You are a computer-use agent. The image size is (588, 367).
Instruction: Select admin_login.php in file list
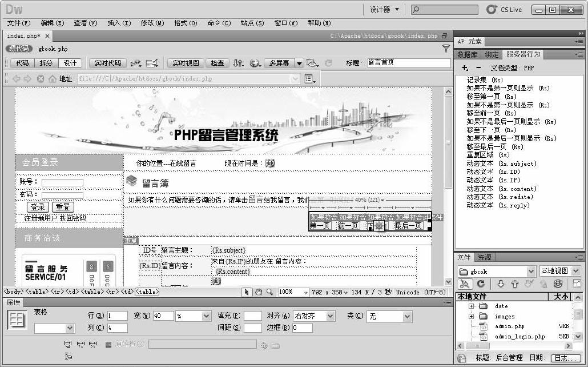tap(519, 337)
